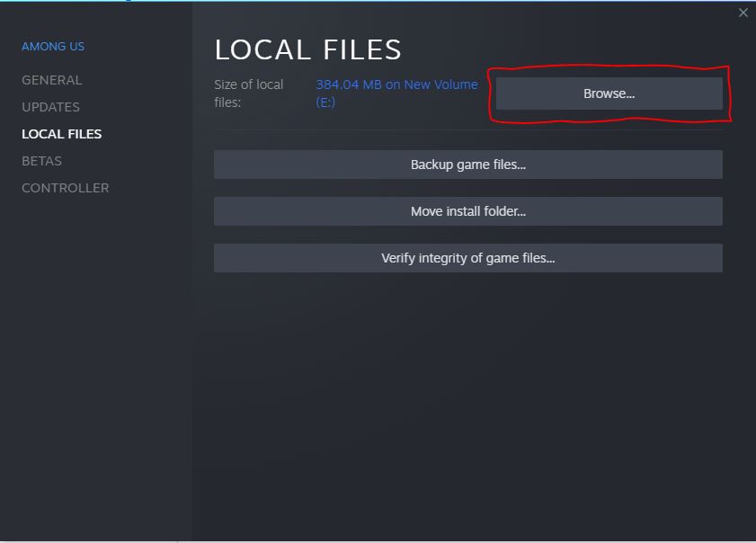Select the CONTROLLER settings section
Screen dimensions: 756x543
coord(65,188)
